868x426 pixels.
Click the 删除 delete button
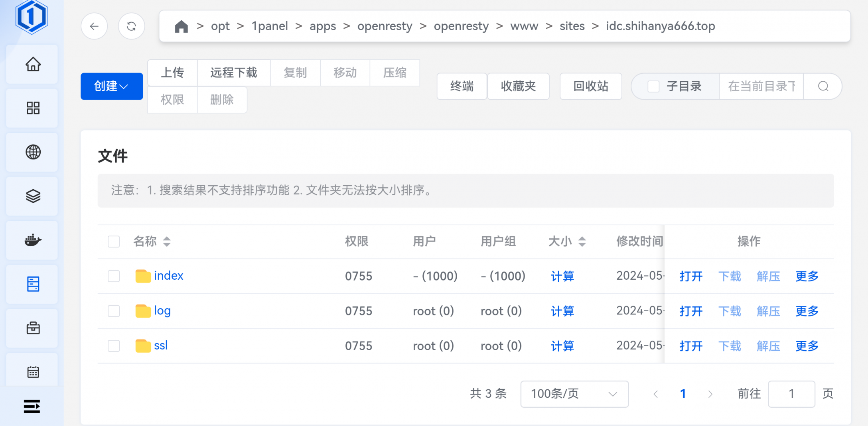click(x=222, y=100)
